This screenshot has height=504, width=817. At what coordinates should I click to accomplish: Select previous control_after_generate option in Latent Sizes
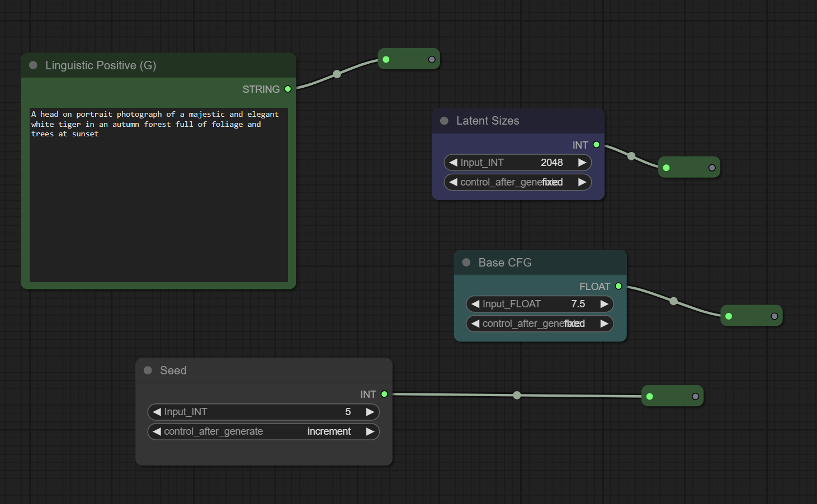point(454,182)
